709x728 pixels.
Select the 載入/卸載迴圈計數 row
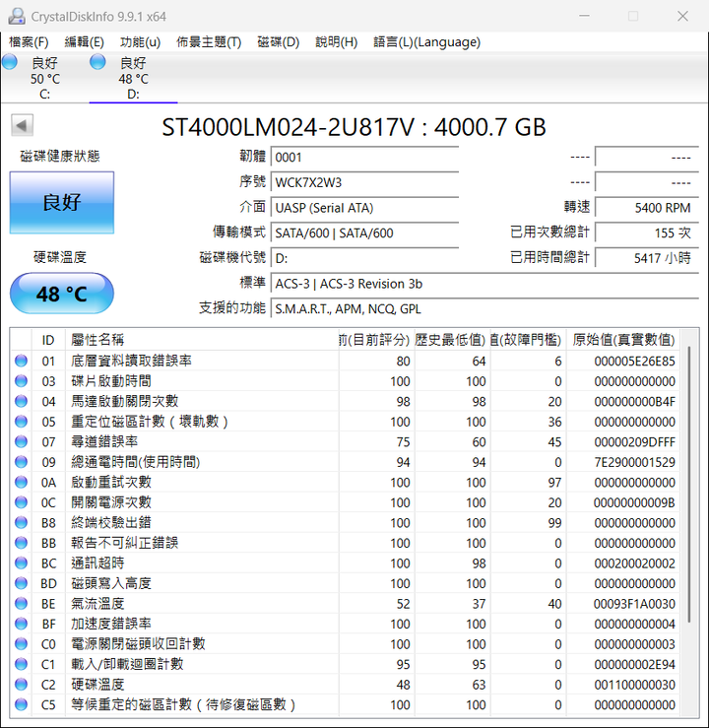346,664
